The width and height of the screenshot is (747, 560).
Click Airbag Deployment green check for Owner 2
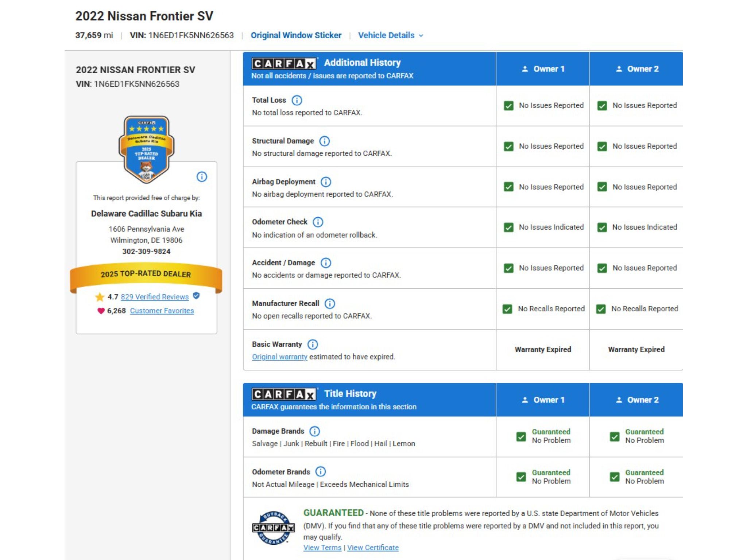point(602,187)
